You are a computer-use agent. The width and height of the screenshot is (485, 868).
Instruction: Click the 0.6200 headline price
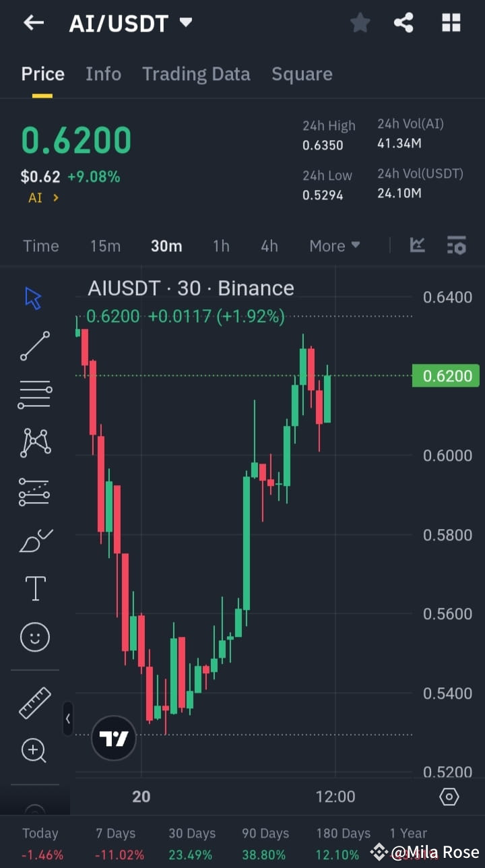point(76,140)
